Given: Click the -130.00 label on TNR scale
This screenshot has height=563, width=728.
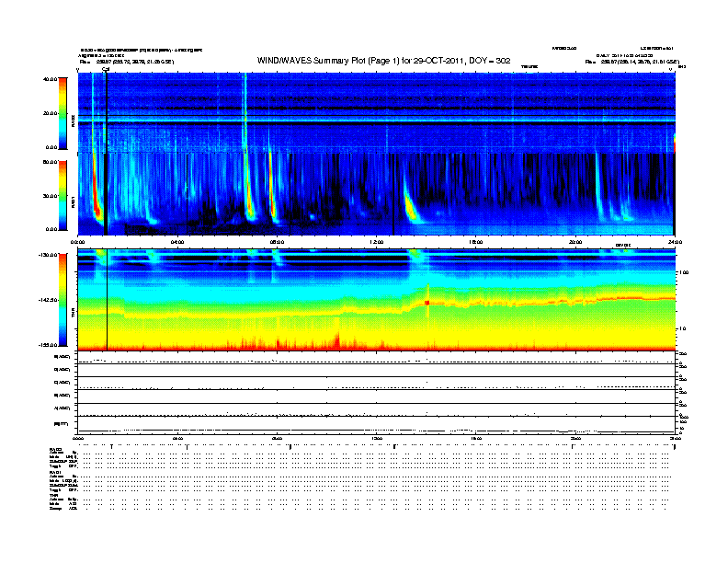Looking at the screenshot, I should (x=48, y=255).
